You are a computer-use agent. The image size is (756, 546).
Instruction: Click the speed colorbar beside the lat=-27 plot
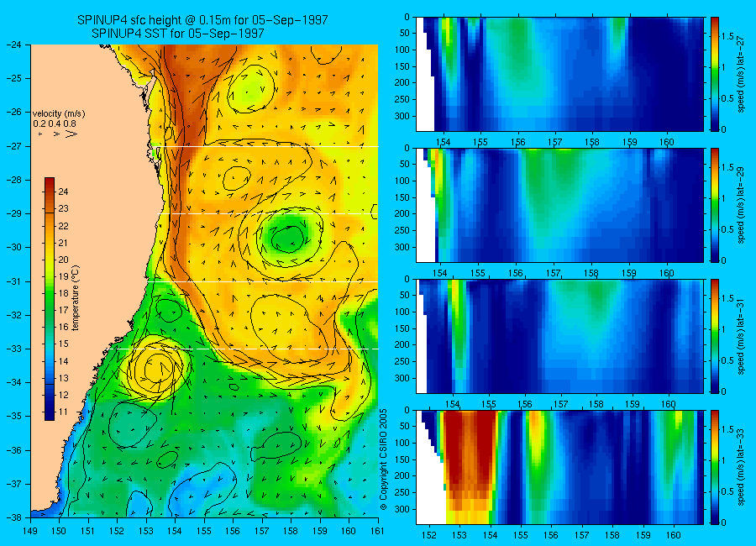pos(715,74)
